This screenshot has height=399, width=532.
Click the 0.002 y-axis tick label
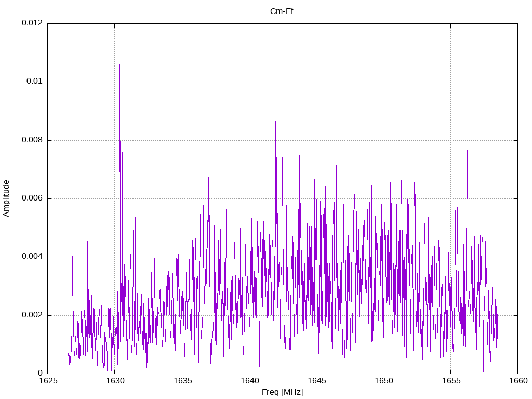32,315
